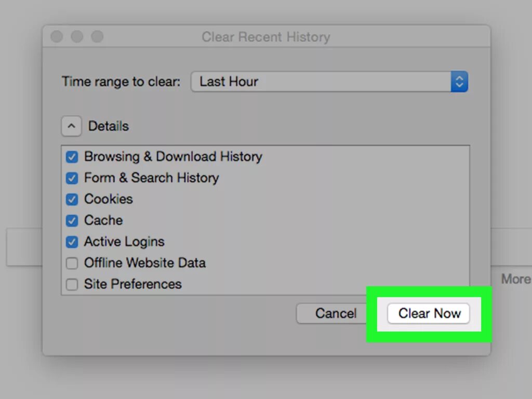
Task: Click the white box behind dialog's left edge
Action: point(24,247)
